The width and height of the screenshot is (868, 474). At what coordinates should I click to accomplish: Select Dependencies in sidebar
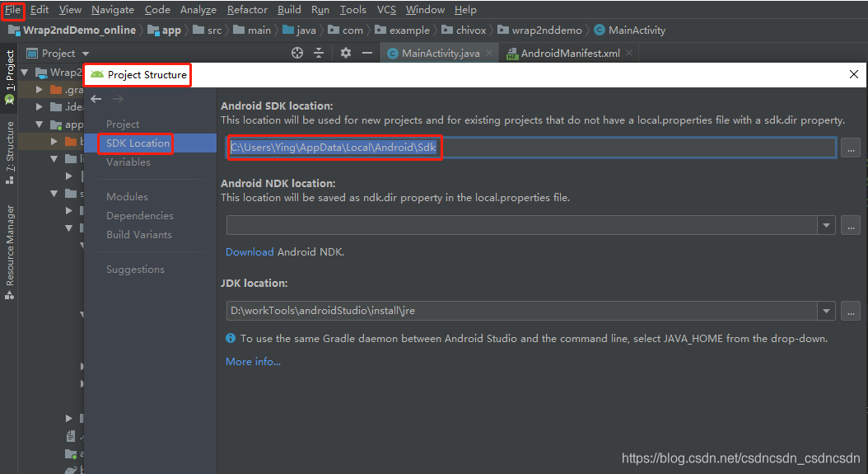[140, 216]
